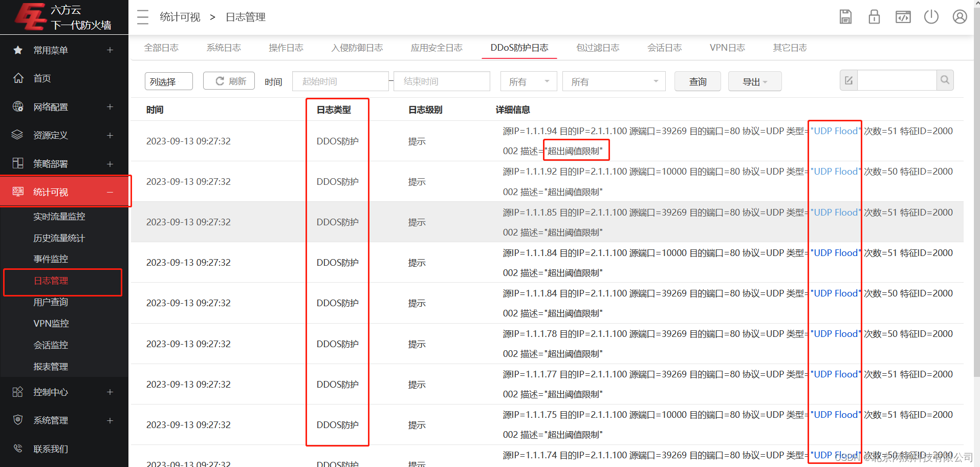Switch to 其它日志 tab

click(790, 48)
